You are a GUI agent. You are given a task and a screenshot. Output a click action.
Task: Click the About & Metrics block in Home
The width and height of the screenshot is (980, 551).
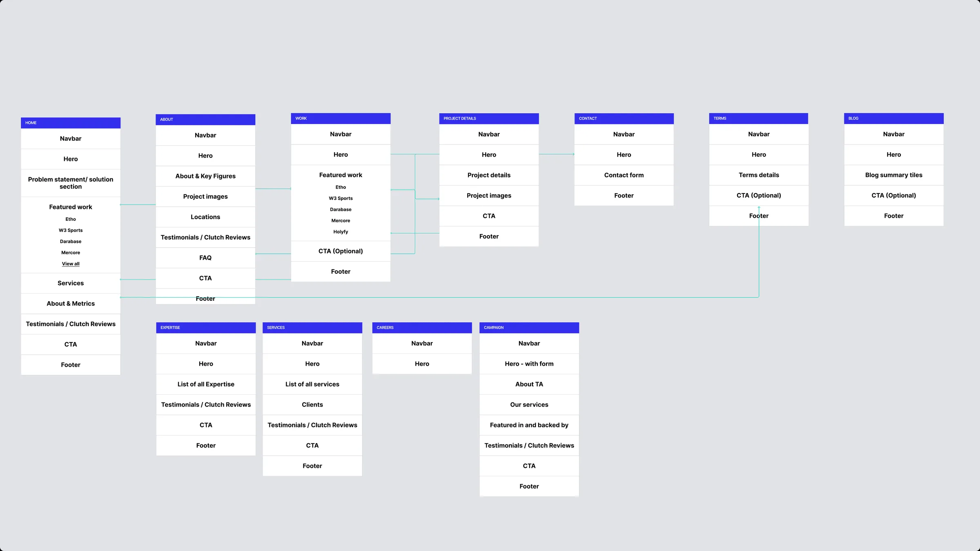[x=71, y=304]
